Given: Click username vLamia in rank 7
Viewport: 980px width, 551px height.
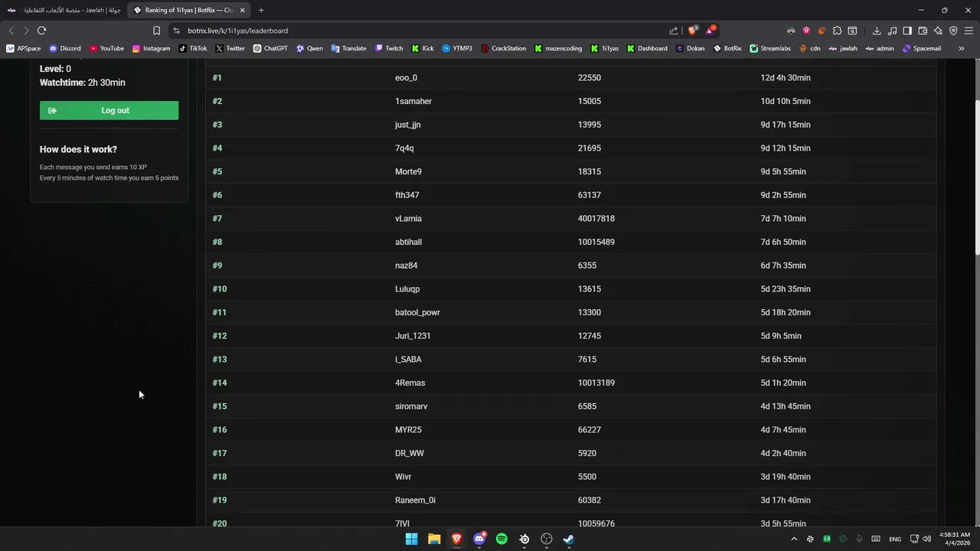Looking at the screenshot, I should (408, 219).
